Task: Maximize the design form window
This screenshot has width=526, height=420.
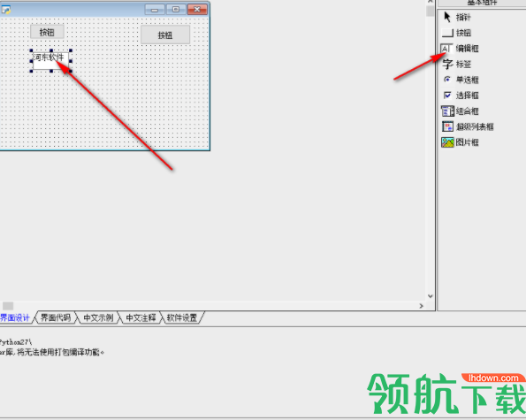Action: click(x=176, y=10)
